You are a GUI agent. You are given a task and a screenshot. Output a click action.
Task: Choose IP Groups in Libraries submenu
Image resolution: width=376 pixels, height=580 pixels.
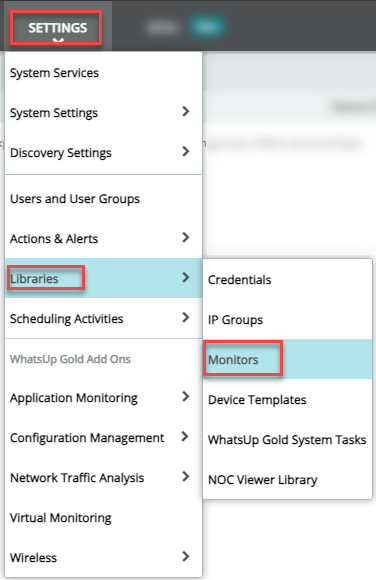(x=287, y=320)
